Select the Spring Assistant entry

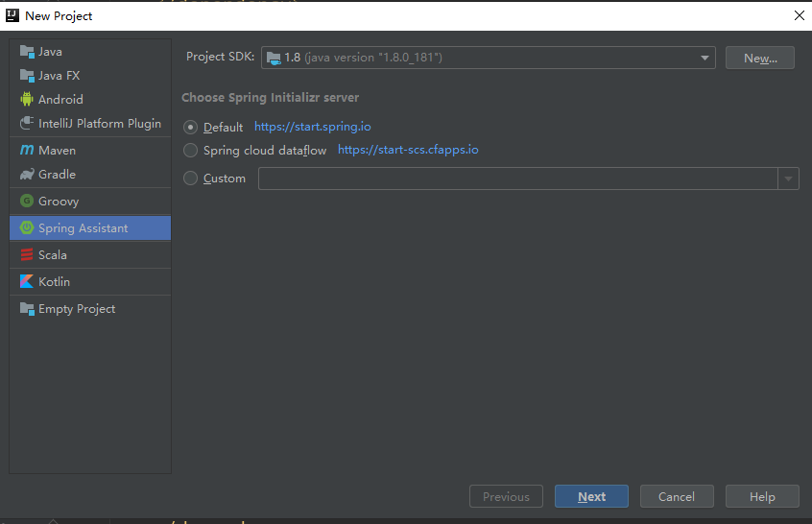(90, 227)
